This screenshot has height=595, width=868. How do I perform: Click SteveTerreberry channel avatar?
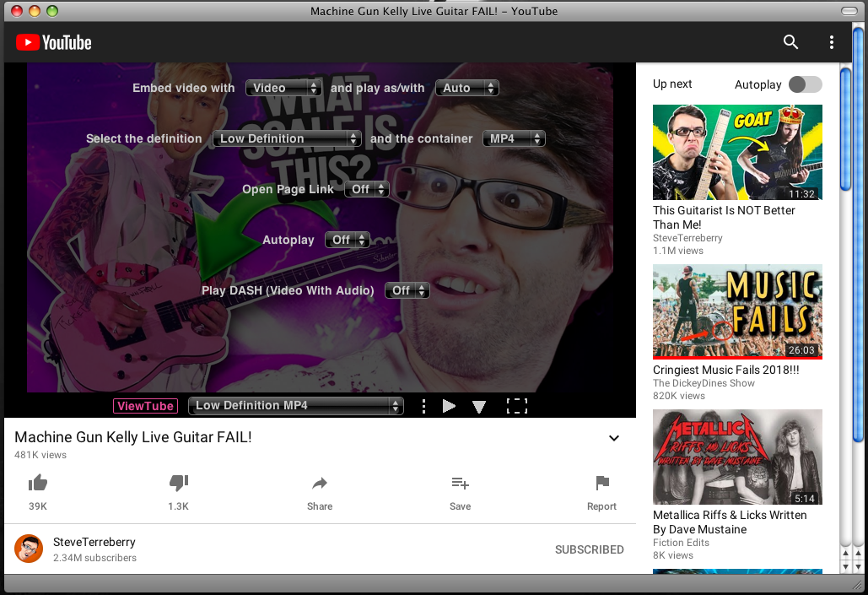click(x=28, y=549)
